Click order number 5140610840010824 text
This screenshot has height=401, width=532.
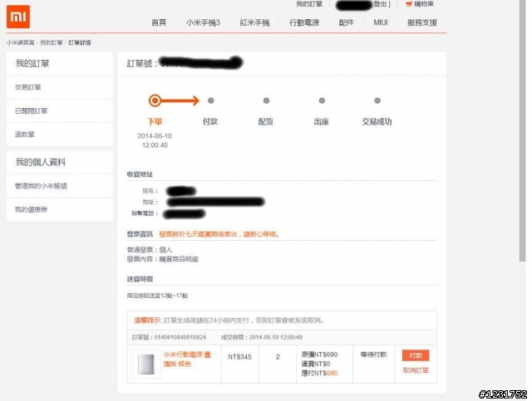click(180, 337)
